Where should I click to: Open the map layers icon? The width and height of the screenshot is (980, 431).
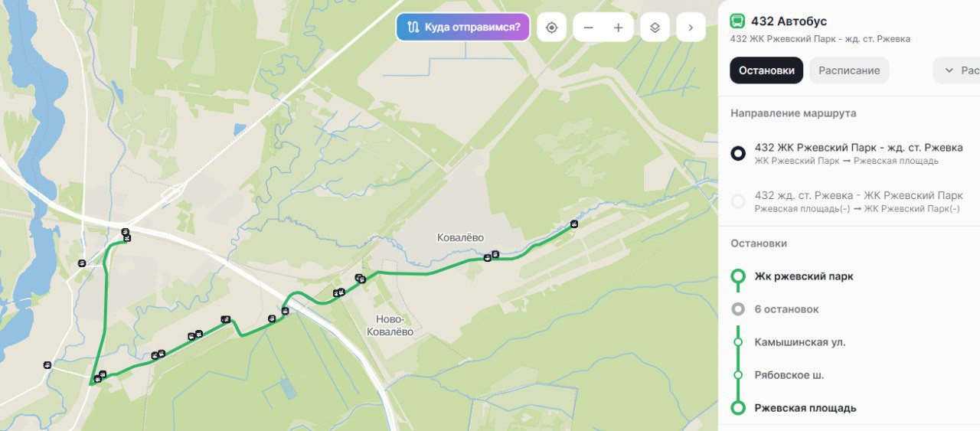pos(655,28)
